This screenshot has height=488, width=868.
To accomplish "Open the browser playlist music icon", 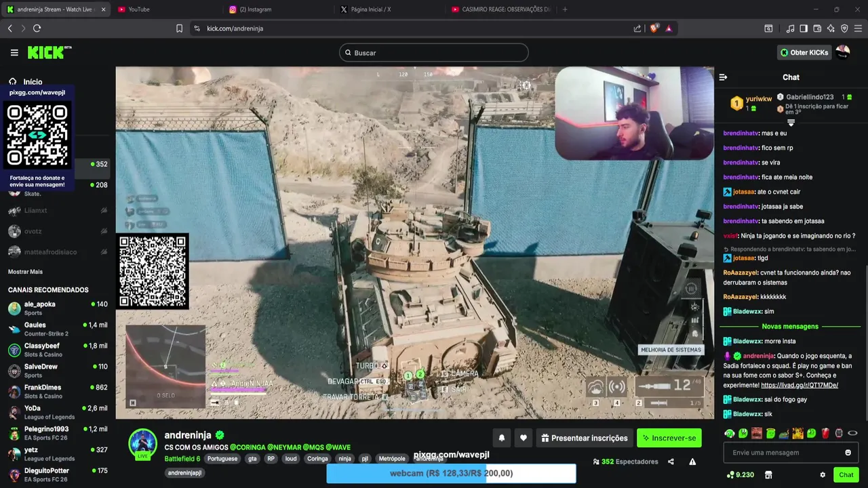I will (790, 28).
